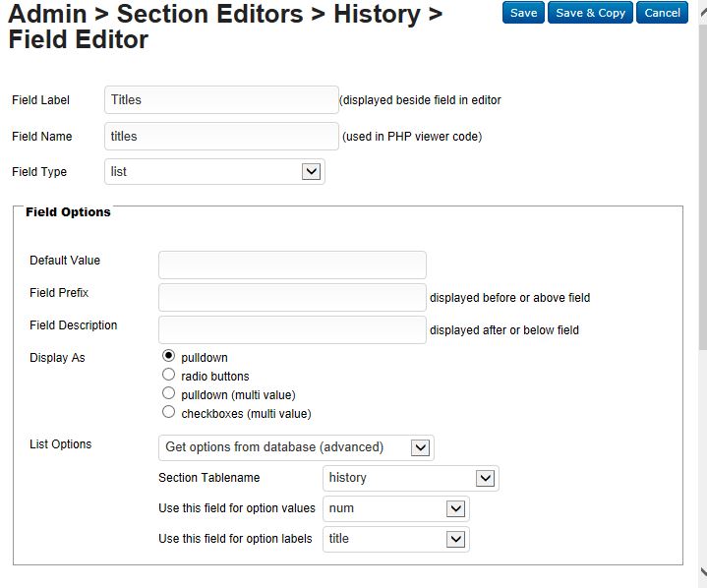Viewport: 707px width, 588px height.
Task: Click the Save & Copy button
Action: (590, 13)
